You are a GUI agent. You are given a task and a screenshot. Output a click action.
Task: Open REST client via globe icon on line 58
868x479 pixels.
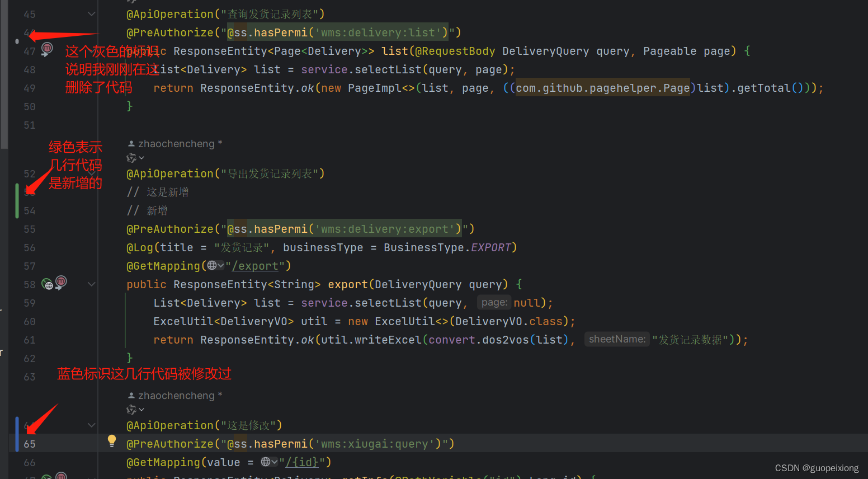tap(47, 284)
